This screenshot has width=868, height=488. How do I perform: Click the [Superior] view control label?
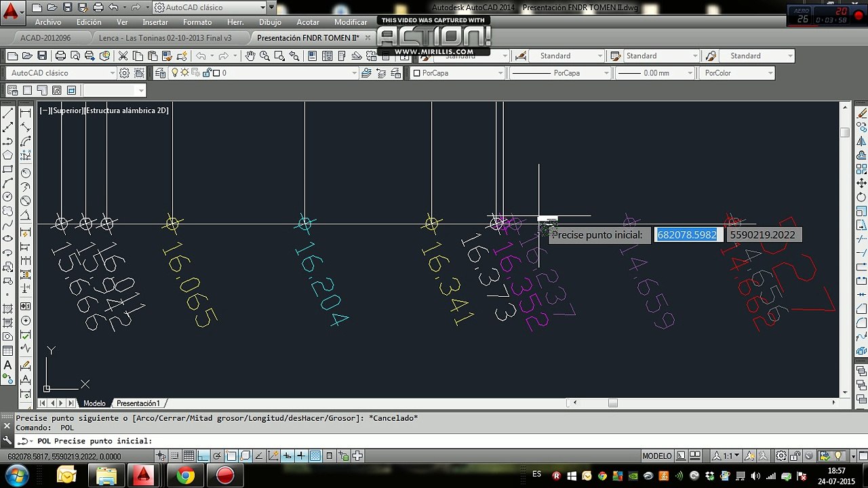(x=66, y=110)
